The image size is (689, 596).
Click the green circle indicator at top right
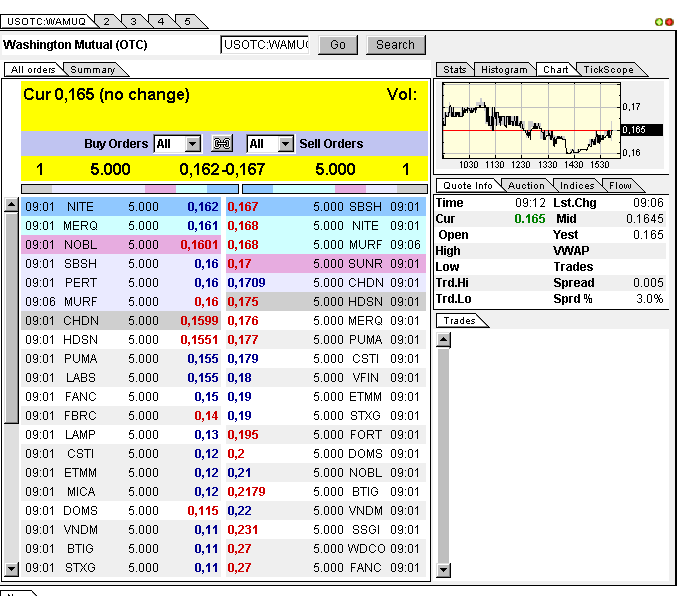tap(659, 22)
